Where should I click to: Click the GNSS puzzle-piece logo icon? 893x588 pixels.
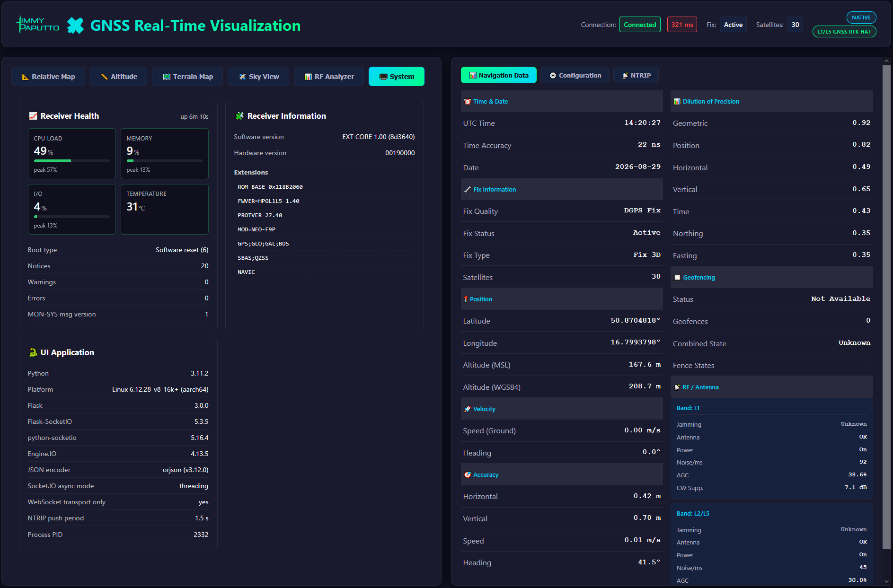pyautogui.click(x=75, y=26)
